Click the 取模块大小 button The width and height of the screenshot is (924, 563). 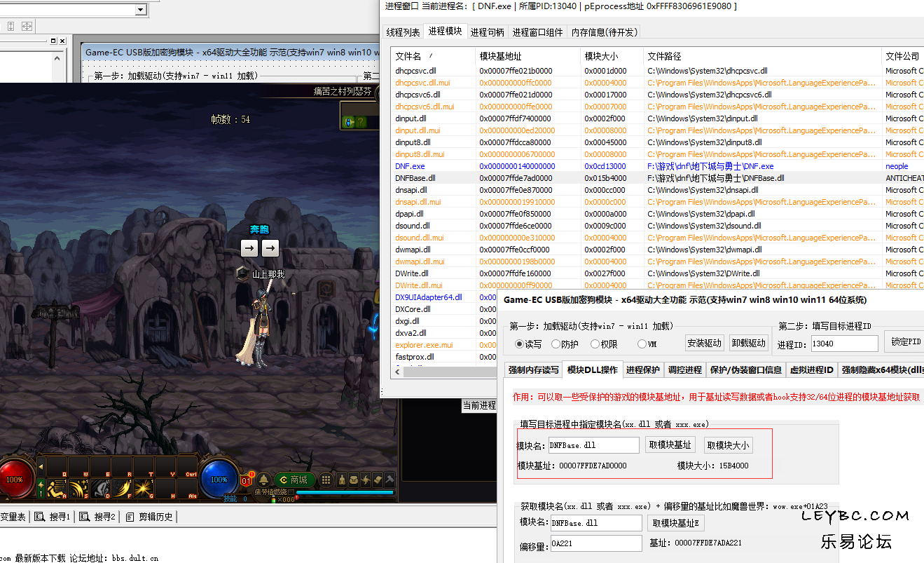[729, 445]
